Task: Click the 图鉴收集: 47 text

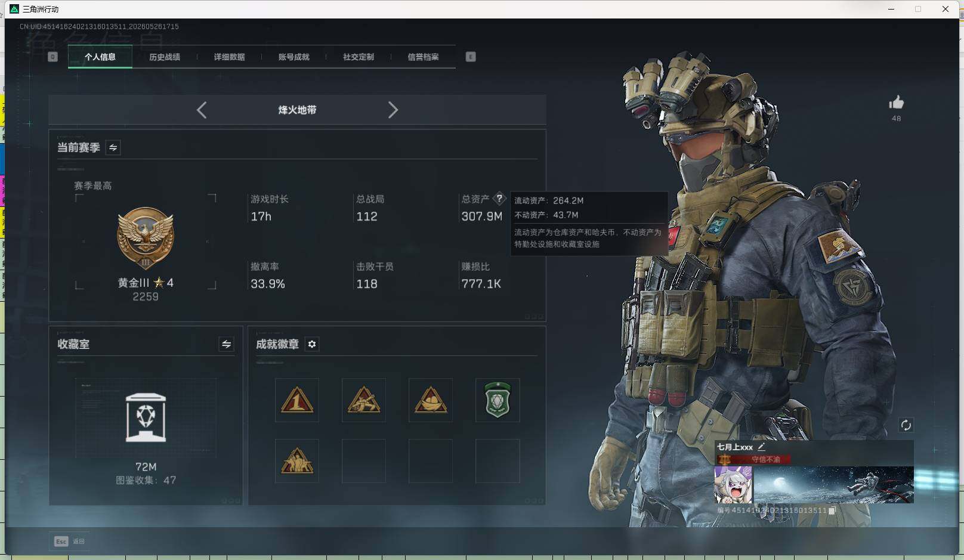Action: [x=146, y=480]
